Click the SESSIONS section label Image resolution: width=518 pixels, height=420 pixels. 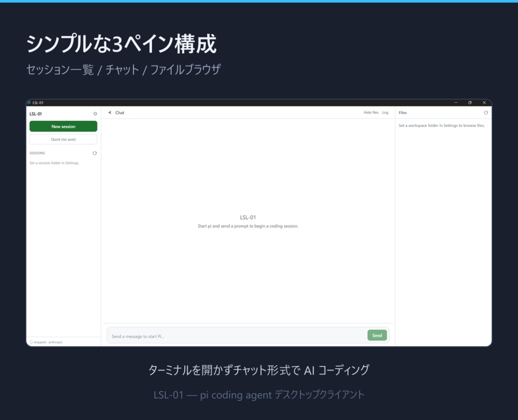[37, 153]
